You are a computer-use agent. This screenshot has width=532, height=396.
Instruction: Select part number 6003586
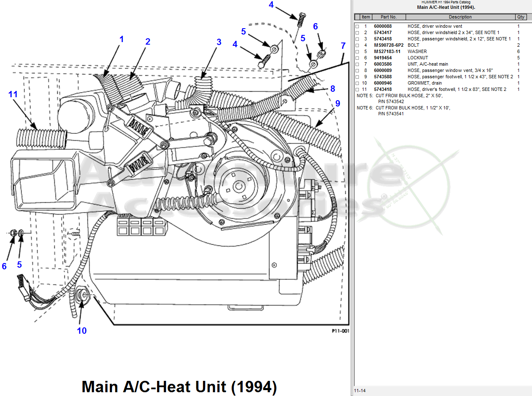click(x=382, y=64)
